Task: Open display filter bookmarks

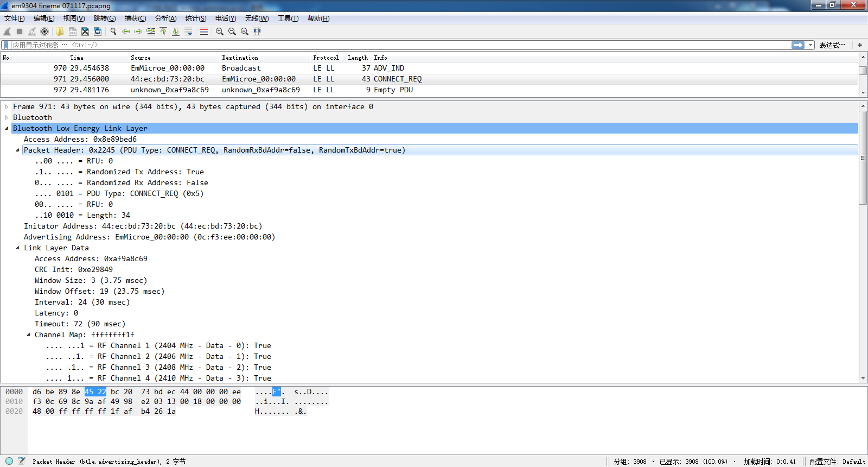Action: tap(6, 45)
